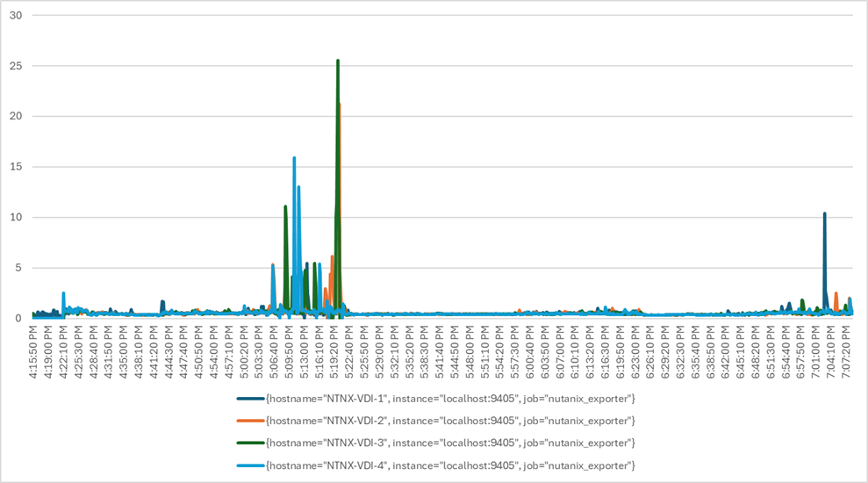Click the y-axis label 5

coord(18,268)
